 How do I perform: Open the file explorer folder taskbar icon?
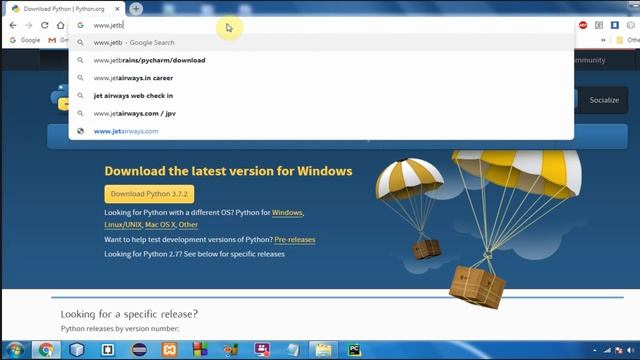click(x=323, y=350)
